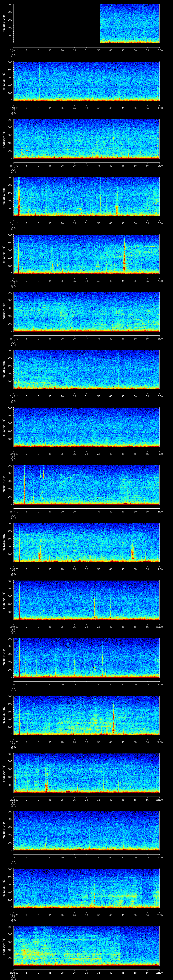Select the 6:23:00 time axis label
The image size is (173, 980).
14,858
